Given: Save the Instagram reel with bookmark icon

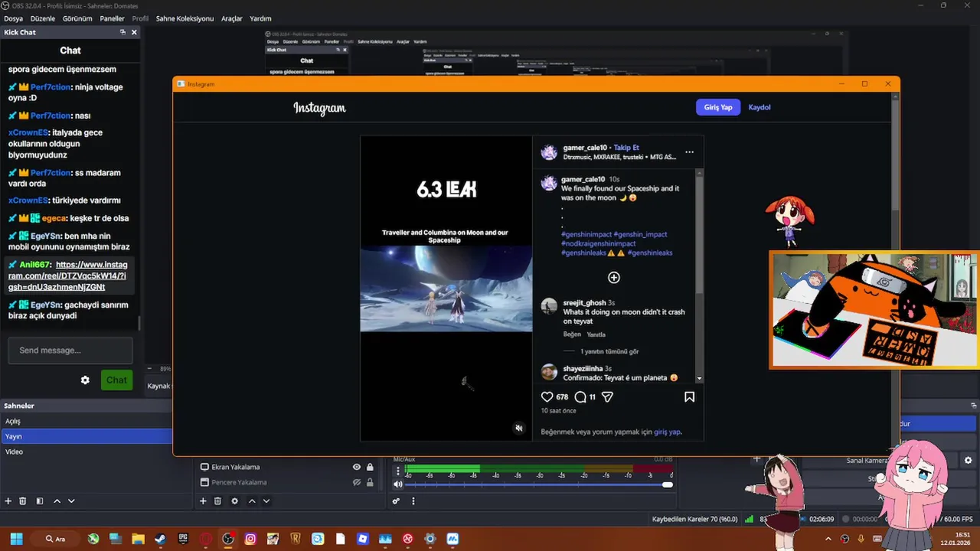Looking at the screenshot, I should (x=689, y=397).
